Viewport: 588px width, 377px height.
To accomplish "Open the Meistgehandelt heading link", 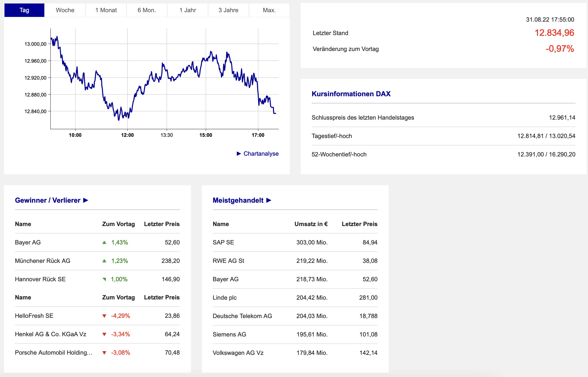I will tap(238, 200).
